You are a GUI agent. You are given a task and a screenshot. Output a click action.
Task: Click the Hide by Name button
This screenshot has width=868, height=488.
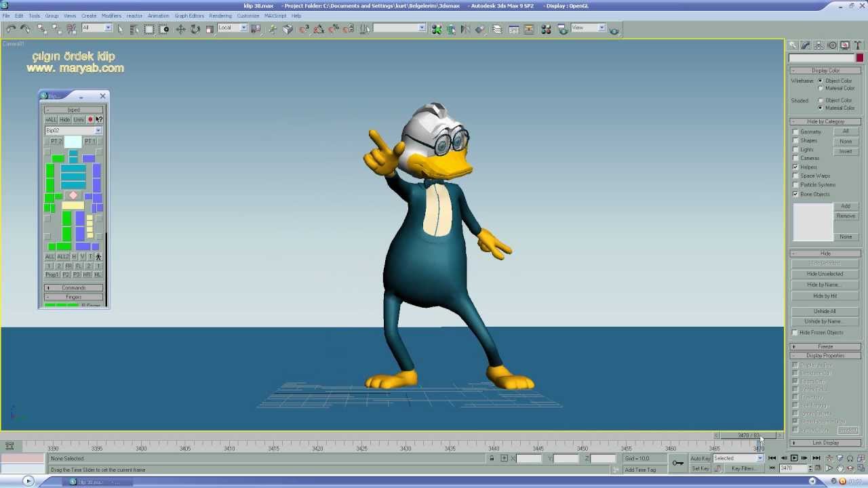click(825, 285)
